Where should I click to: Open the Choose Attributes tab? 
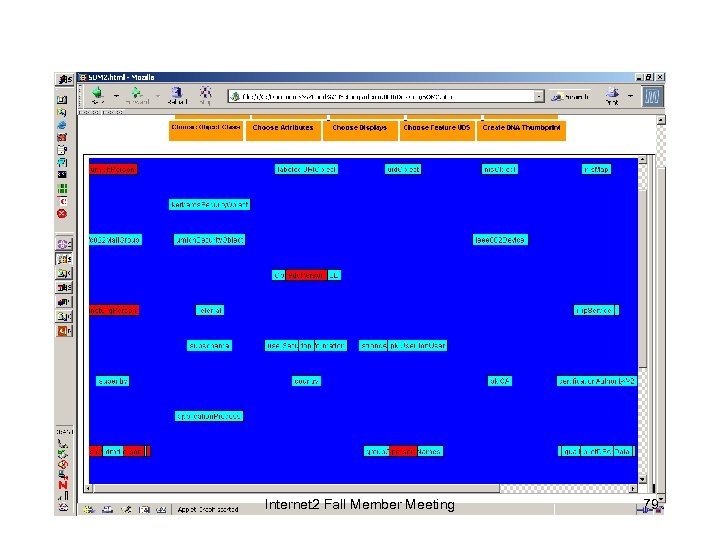tap(283, 130)
